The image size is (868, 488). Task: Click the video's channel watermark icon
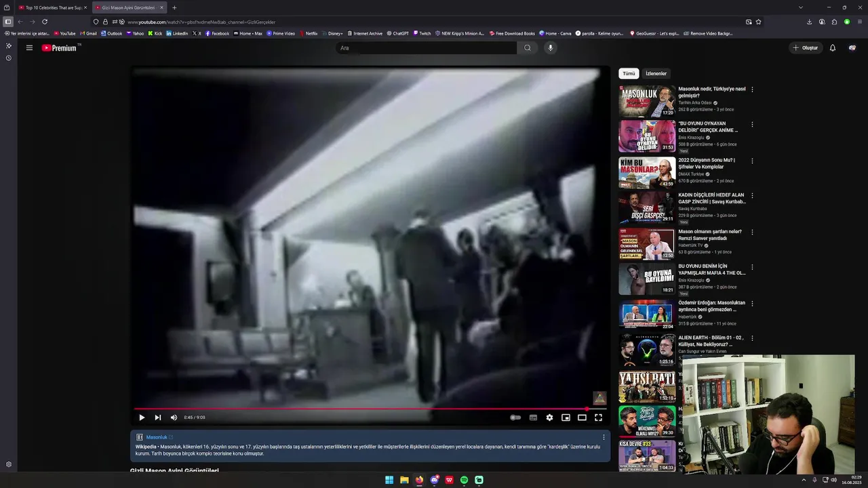pyautogui.click(x=599, y=398)
